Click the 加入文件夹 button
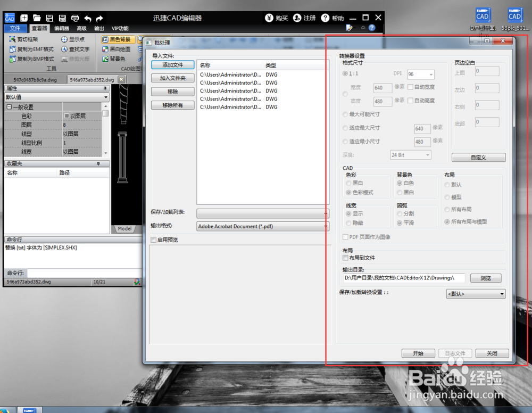 click(x=173, y=78)
